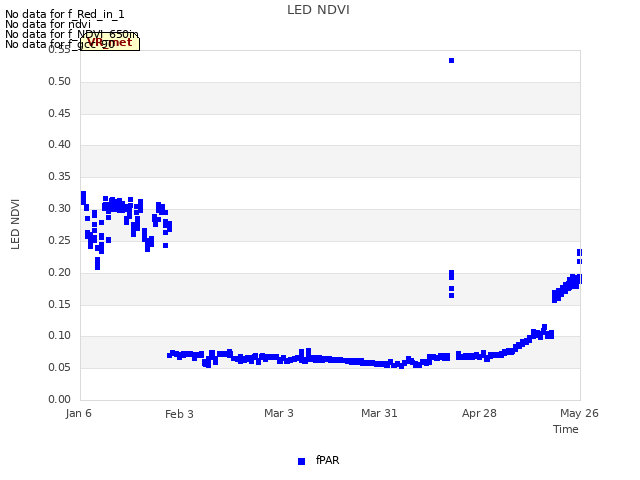640x480 pixels.
Task: Click the 0.40 y-axis tick label
Action: coord(60,144)
